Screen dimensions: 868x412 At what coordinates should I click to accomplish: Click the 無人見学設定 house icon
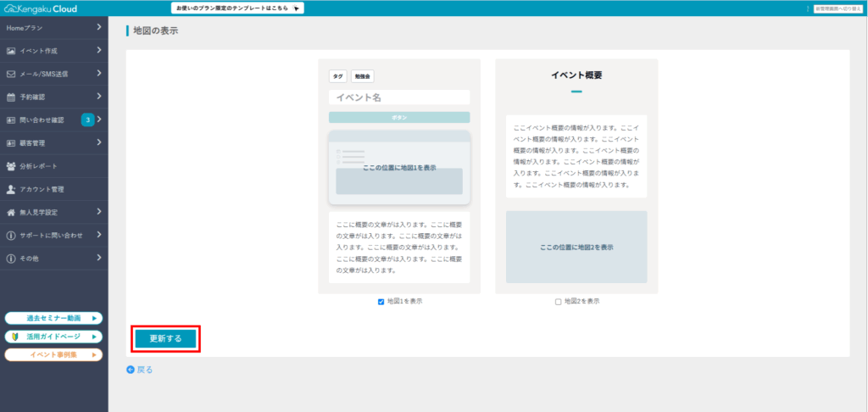click(x=11, y=212)
